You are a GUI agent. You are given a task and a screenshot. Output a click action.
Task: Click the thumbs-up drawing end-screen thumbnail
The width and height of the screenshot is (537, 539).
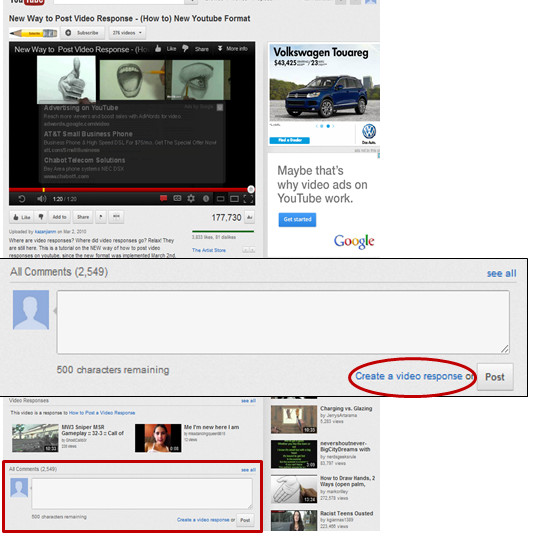click(x=66, y=79)
